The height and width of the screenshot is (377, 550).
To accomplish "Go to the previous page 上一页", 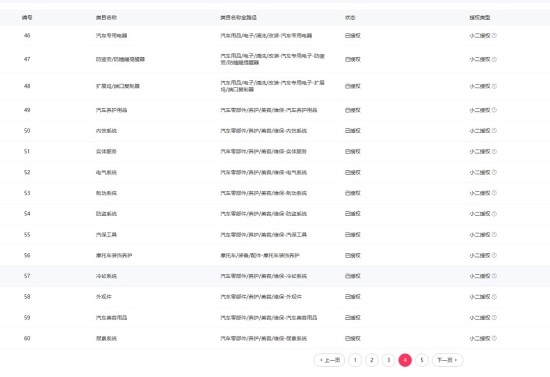I will 329,360.
